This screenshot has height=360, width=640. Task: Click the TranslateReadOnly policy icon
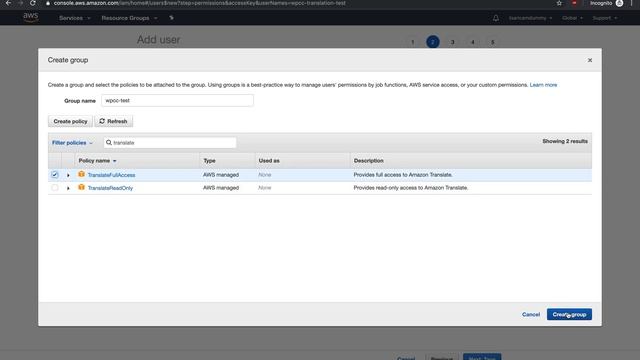click(81, 187)
